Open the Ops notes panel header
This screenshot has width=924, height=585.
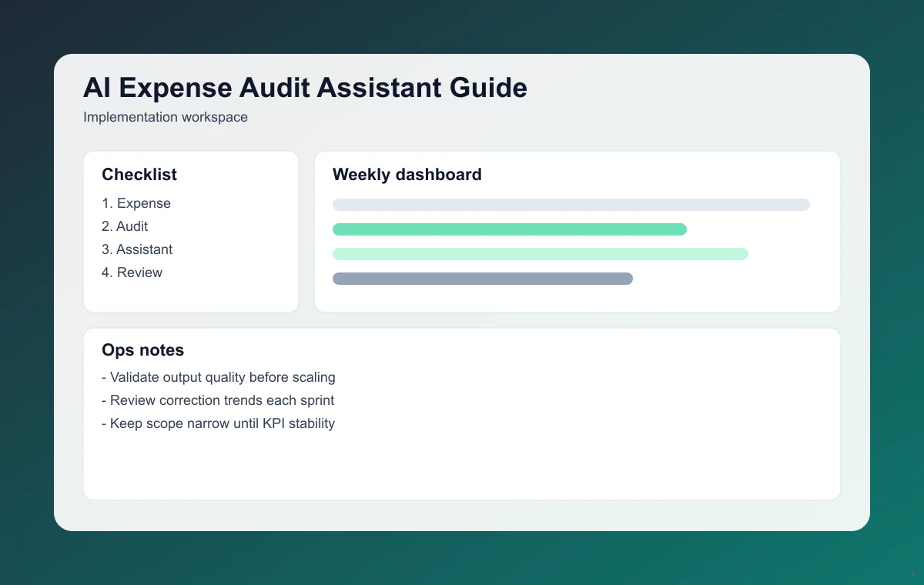(143, 350)
